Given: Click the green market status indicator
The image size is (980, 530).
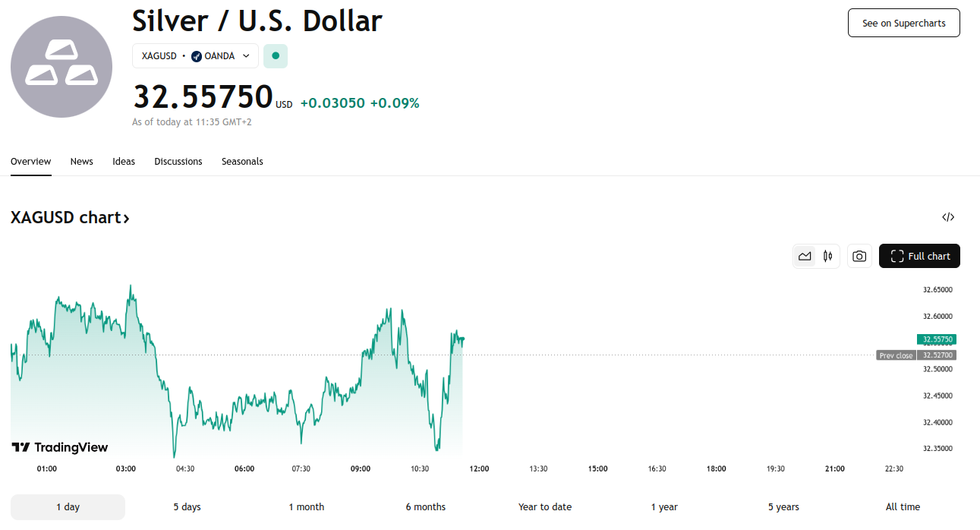Looking at the screenshot, I should point(276,56).
